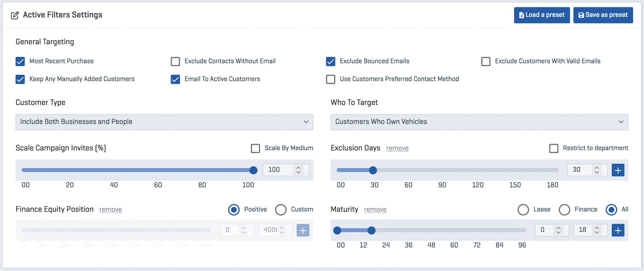
Task: Uncheck Keep Any Manually Added Customers
Action: 20,79
